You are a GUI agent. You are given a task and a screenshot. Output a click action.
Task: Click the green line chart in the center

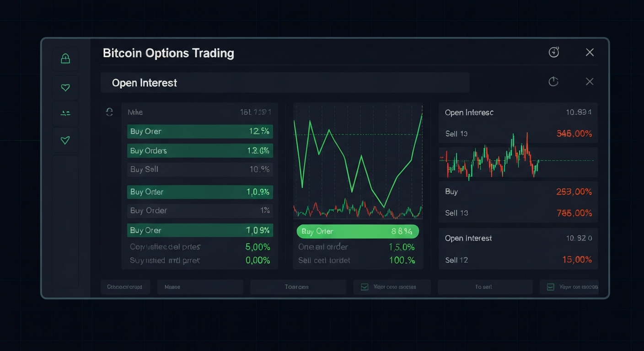(x=358, y=162)
